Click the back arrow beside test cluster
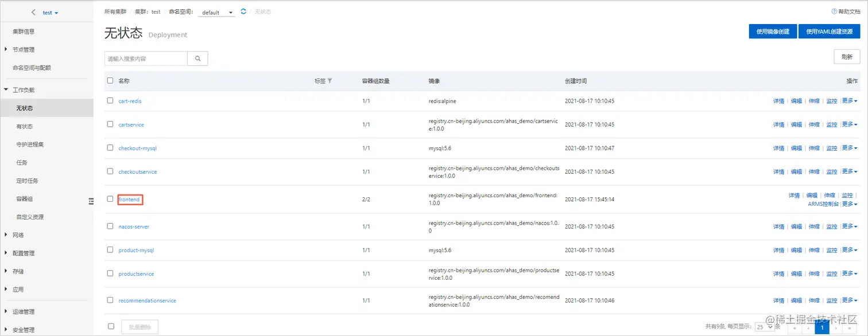This screenshot has width=868, height=336. (33, 12)
